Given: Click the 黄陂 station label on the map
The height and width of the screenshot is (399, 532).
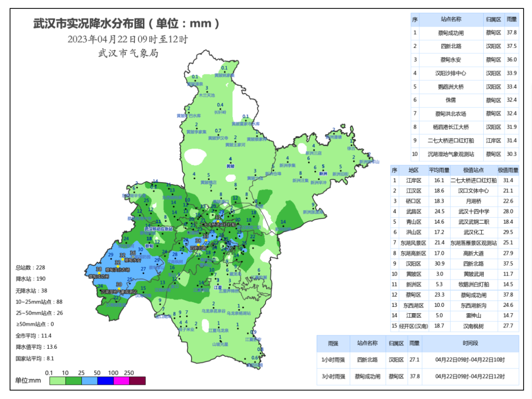Looking at the screenshot, I should [230, 166].
